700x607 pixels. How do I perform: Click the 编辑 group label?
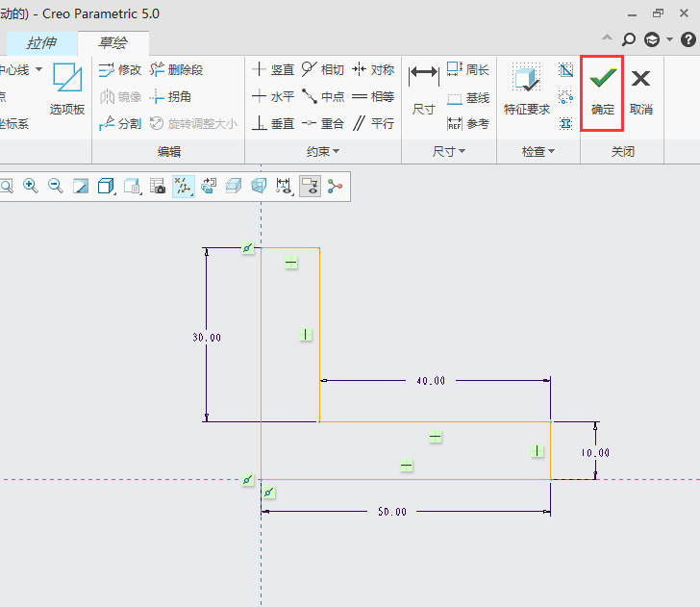[x=169, y=152]
